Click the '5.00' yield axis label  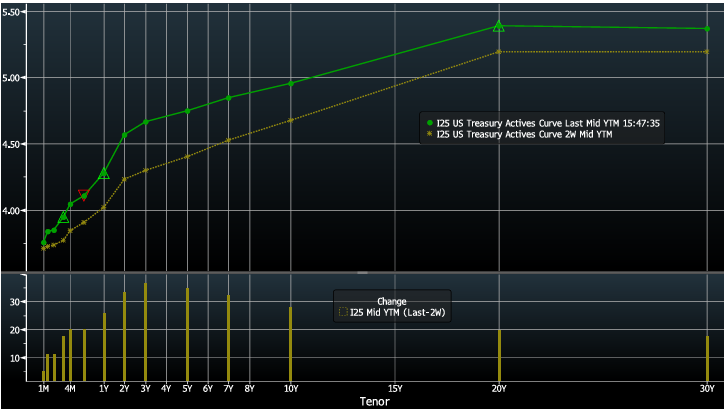click(x=11, y=78)
